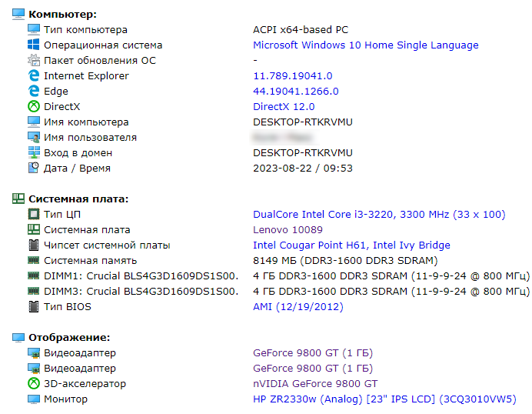The image size is (532, 414).
Task: Select the Чипсет системной платы label
Action: [x=107, y=245]
